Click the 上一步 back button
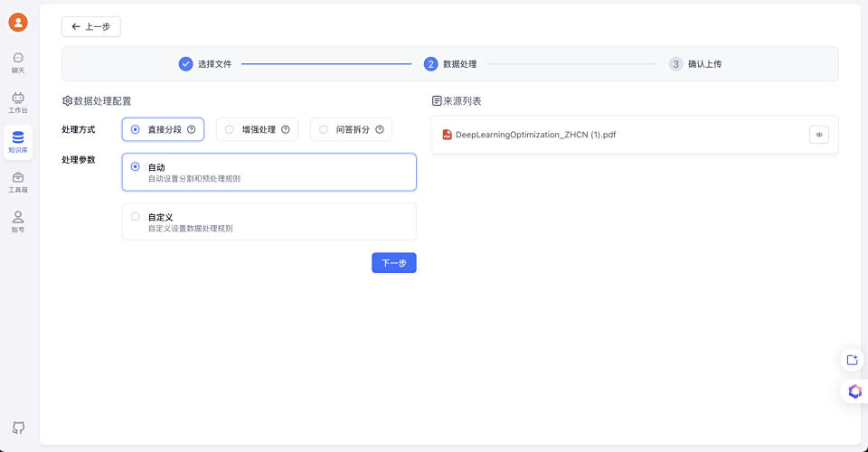Screen dimensions: 868x452 90,26
